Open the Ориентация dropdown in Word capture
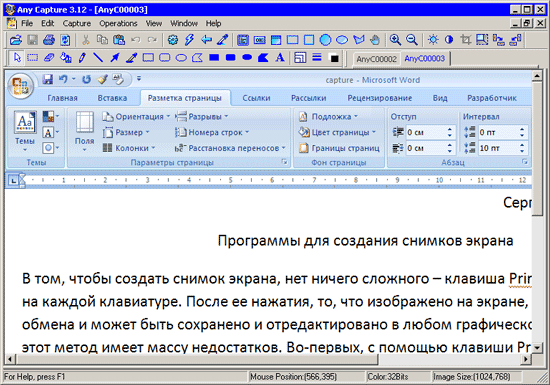The height and width of the screenshot is (385, 550). click(136, 116)
